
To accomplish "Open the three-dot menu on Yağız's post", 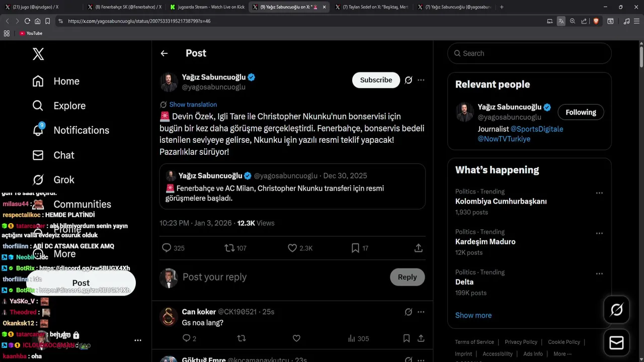I will coord(421,80).
